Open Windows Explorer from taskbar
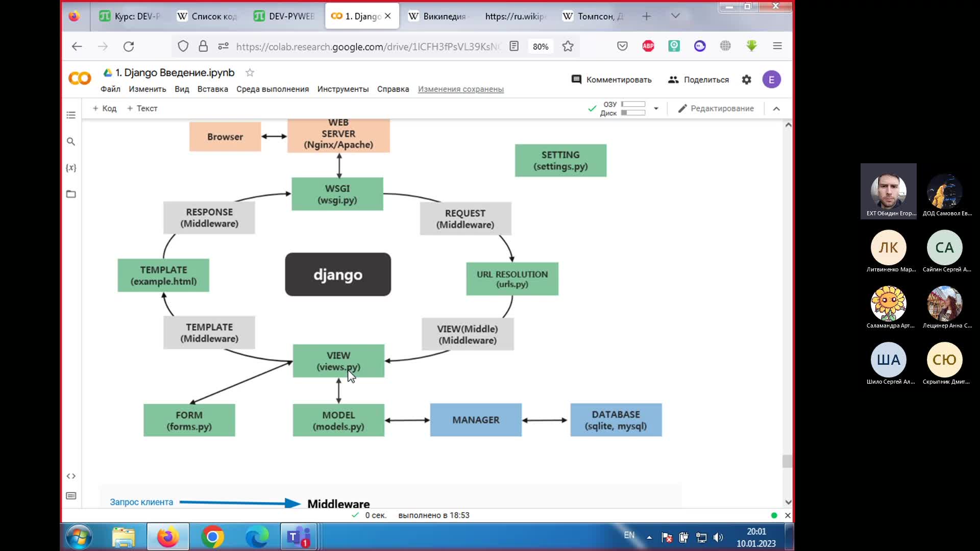980x551 pixels. point(124,537)
